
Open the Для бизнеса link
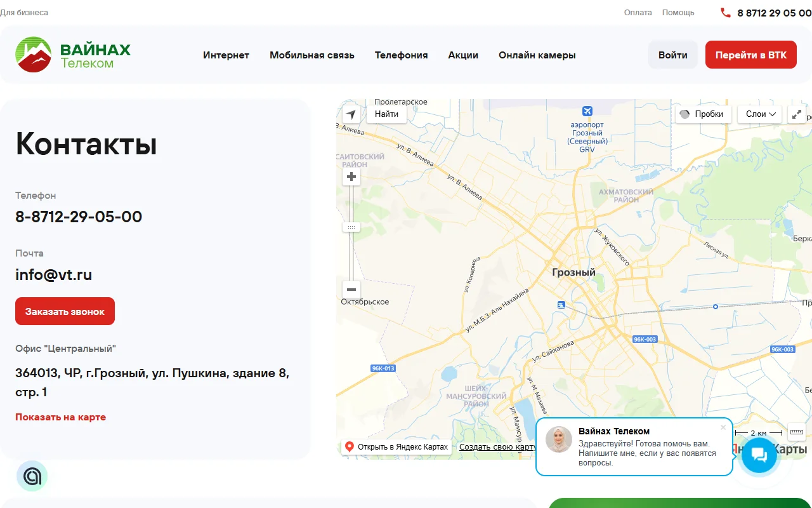[24, 13]
